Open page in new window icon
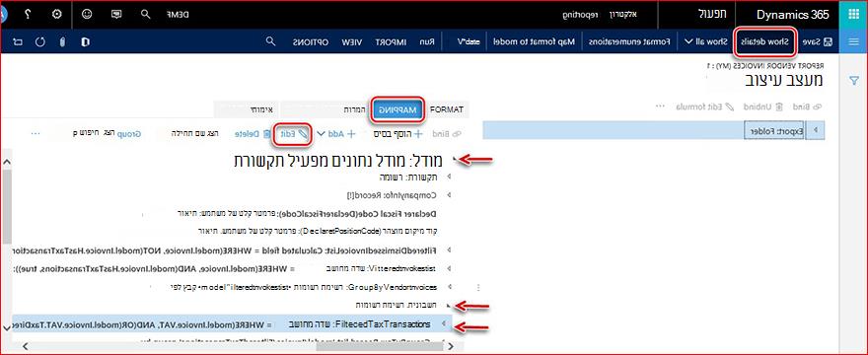 tap(17, 41)
